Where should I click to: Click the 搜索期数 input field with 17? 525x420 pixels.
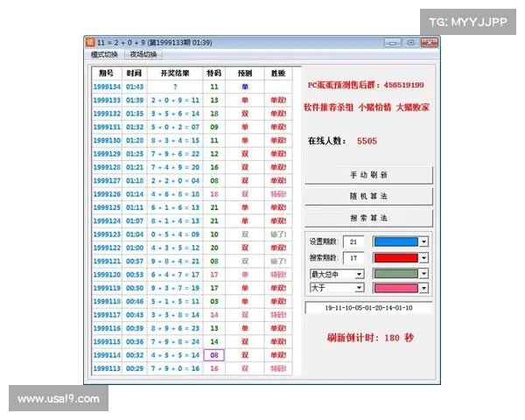(353, 258)
